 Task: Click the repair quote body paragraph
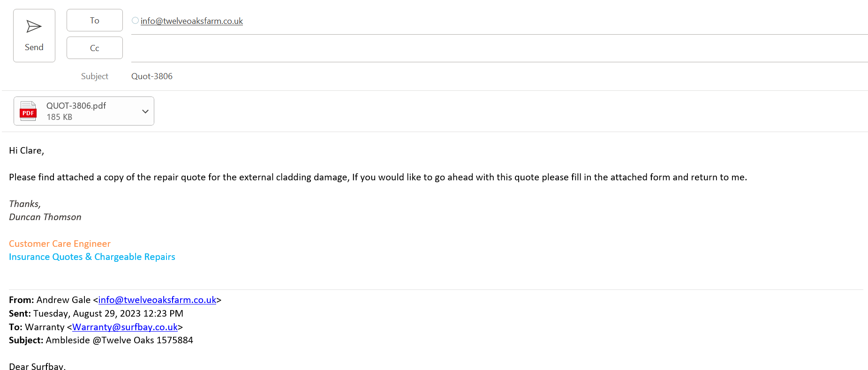click(x=377, y=178)
